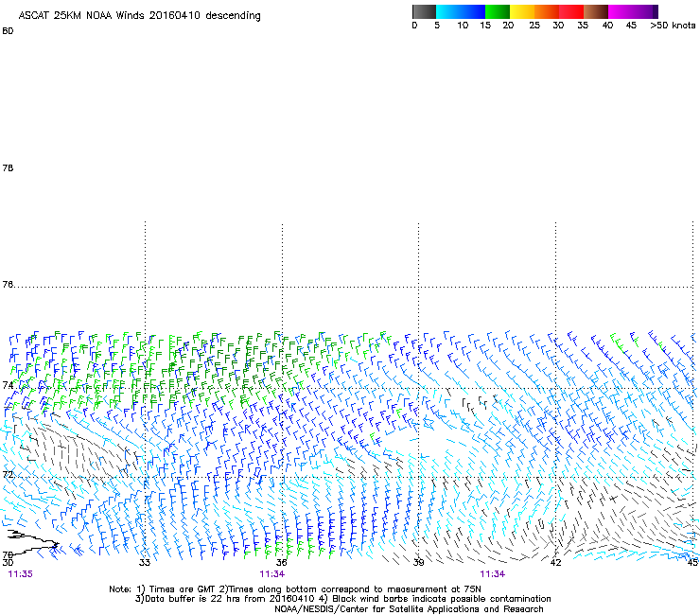The width and height of the screenshot is (700, 615).
Task: Click the '11:34' time stamp between 39 and 42
Action: click(493, 574)
